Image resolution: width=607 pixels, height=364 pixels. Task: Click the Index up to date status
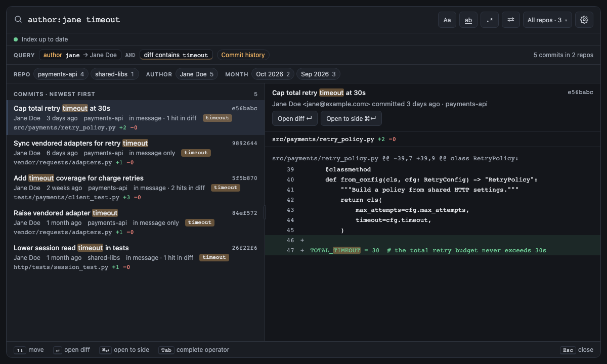click(x=40, y=39)
